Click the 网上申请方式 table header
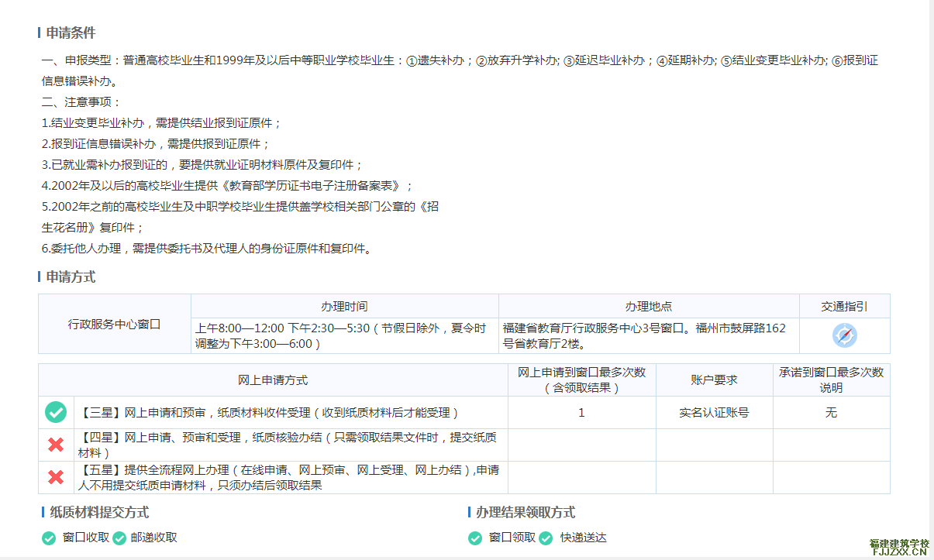 click(x=273, y=380)
